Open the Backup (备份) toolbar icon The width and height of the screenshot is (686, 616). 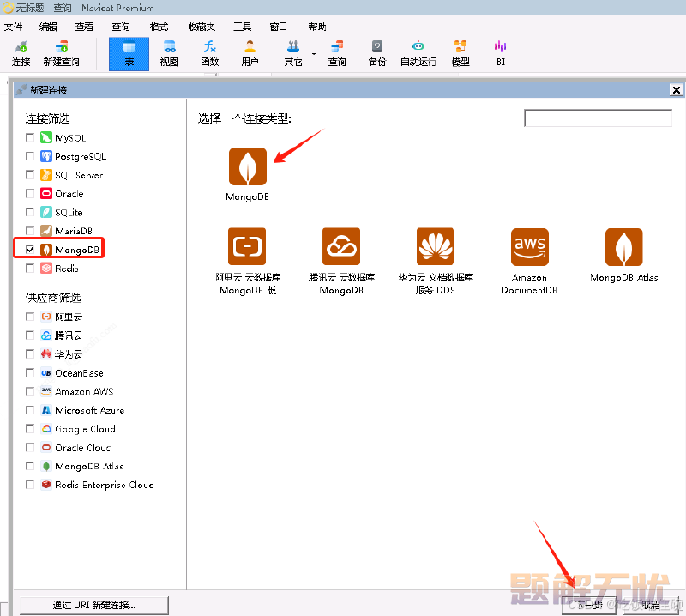point(377,53)
